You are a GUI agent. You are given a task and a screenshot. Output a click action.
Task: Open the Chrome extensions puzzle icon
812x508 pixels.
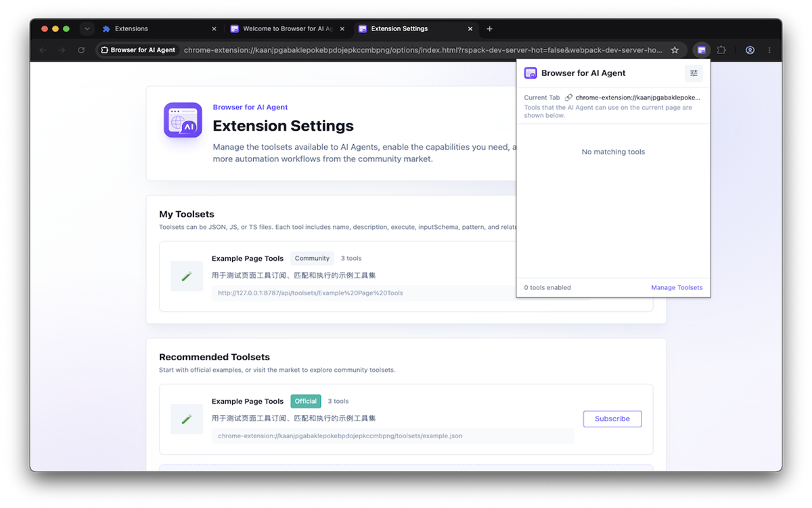(x=721, y=50)
